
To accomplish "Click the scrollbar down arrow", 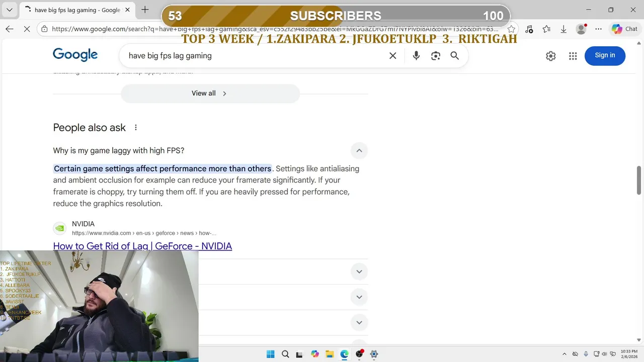I will 639,340.
